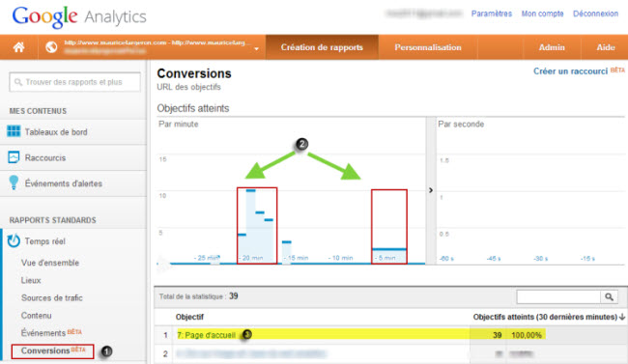Screen dimensions: 628x364
Task: Expand chart panel with the chevron arrow
Action: pyautogui.click(x=431, y=190)
